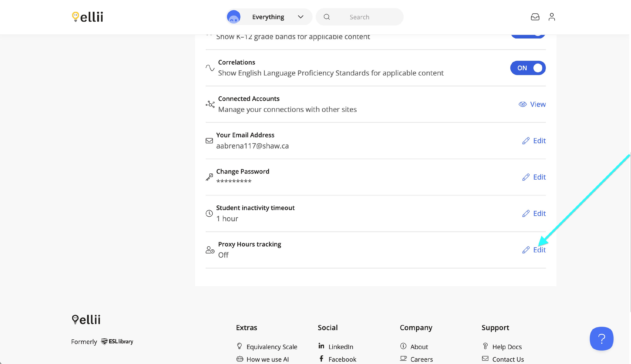Click the Facebook footer icon
Viewport: 631px width, 364px height.
[x=321, y=359]
